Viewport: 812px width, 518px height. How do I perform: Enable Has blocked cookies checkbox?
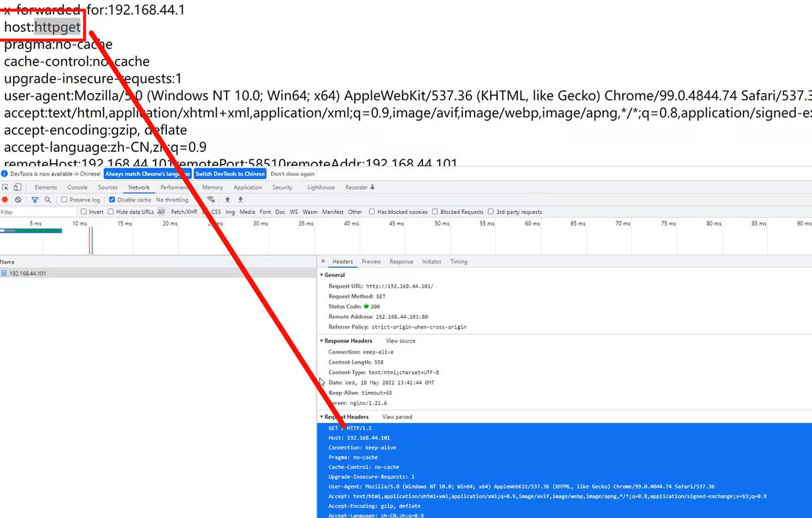(x=372, y=212)
